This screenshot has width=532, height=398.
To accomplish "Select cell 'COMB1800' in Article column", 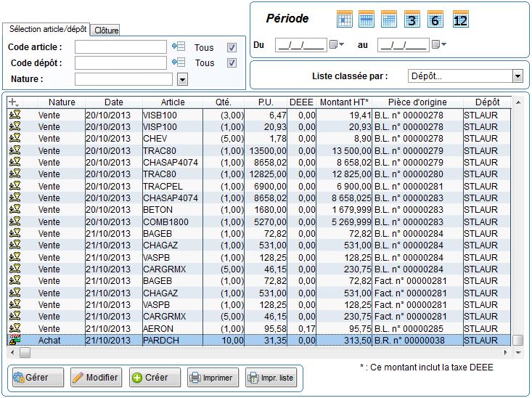I will pyautogui.click(x=173, y=222).
